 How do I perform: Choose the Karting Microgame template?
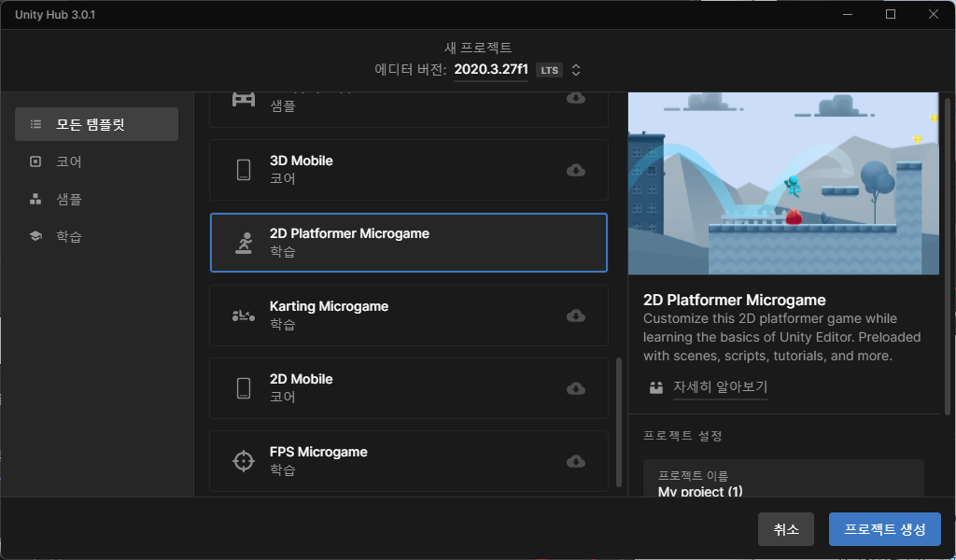tap(409, 315)
